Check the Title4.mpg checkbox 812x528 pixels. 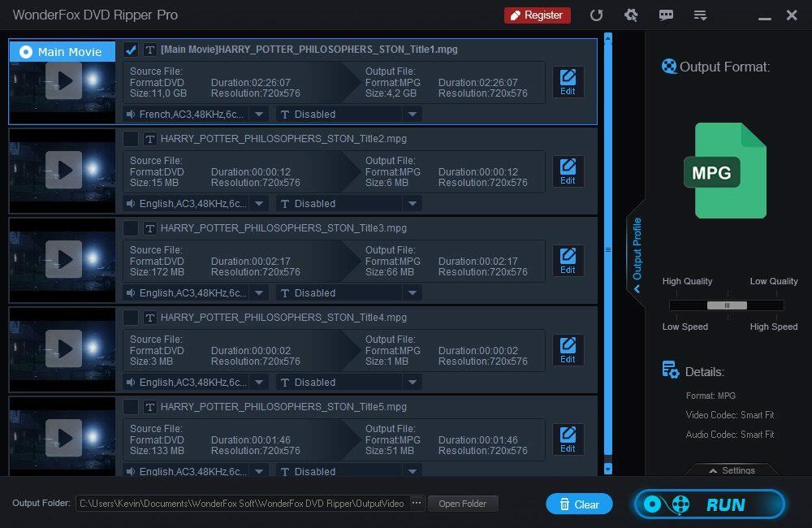coord(131,318)
